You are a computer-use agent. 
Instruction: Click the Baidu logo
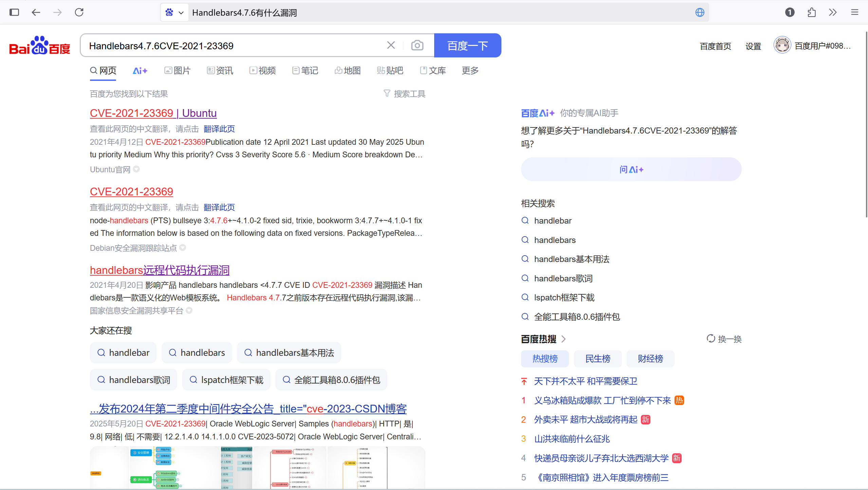point(40,46)
